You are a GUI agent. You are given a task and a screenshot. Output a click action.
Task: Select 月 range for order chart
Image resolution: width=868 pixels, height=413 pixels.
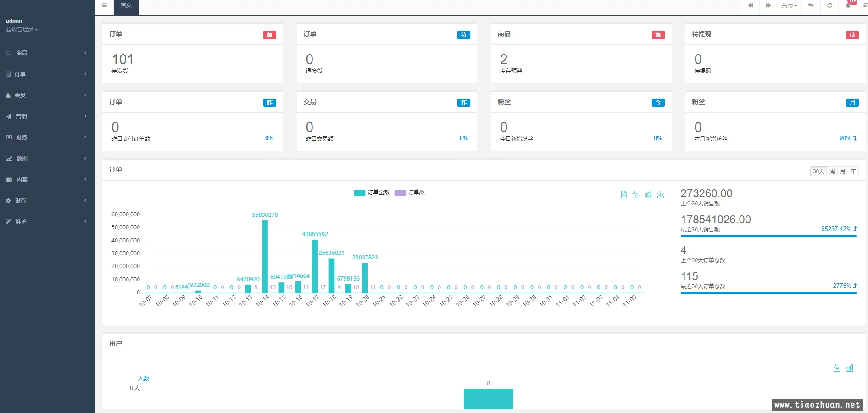843,171
